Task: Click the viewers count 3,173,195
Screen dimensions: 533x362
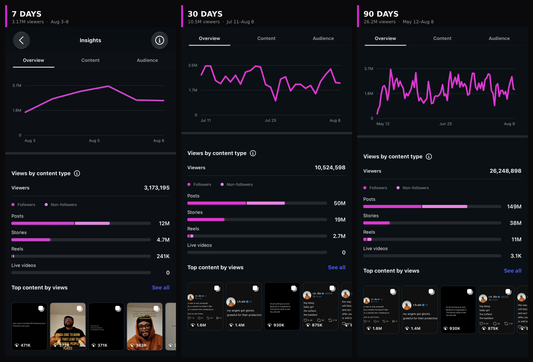Action: point(156,188)
